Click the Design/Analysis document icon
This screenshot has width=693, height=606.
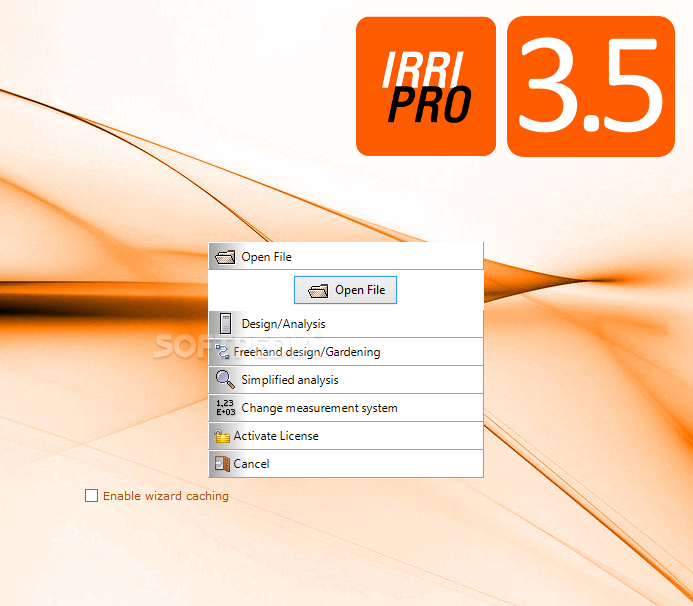tap(225, 324)
